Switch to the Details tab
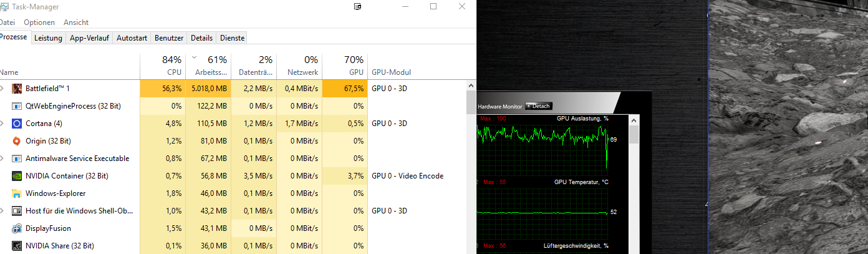 pos(202,38)
